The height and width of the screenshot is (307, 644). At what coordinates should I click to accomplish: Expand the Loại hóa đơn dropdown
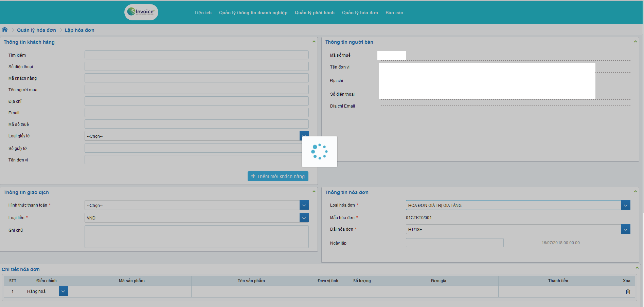coord(626,205)
